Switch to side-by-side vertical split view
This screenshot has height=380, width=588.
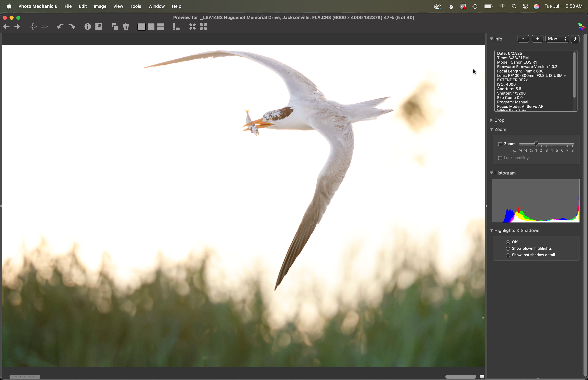[151, 27]
